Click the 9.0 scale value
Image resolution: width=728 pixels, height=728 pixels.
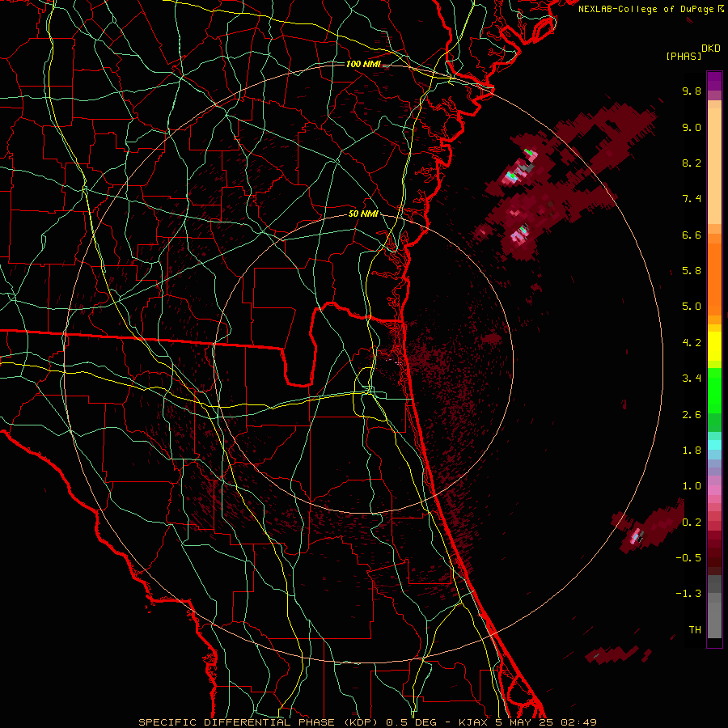coord(692,127)
